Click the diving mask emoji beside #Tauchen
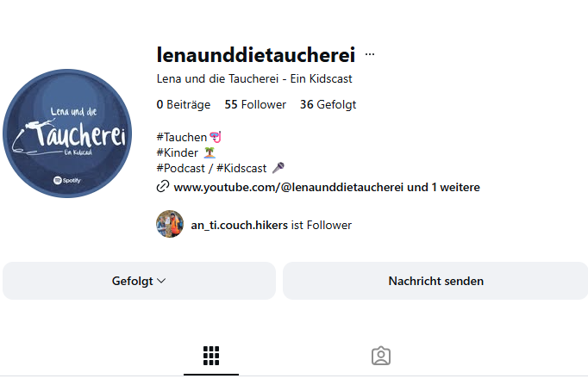Screen dimensions: 588x391 click(216, 137)
